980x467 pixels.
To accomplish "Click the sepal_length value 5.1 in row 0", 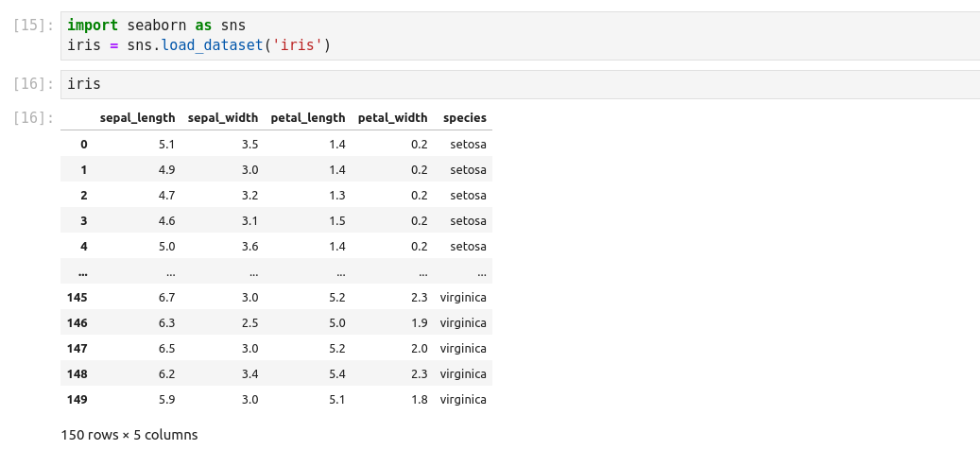I will click(166, 145).
